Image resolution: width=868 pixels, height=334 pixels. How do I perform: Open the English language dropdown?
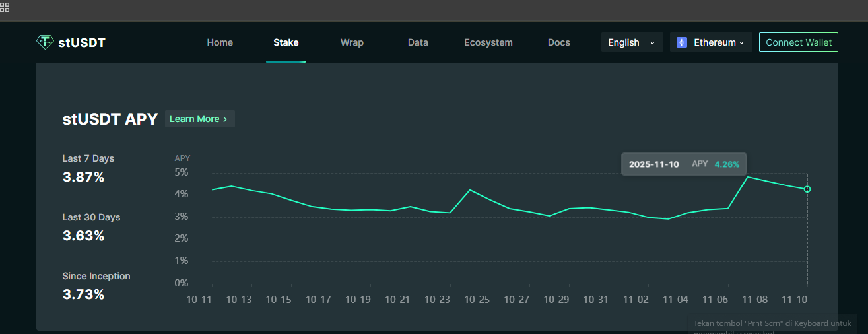632,42
